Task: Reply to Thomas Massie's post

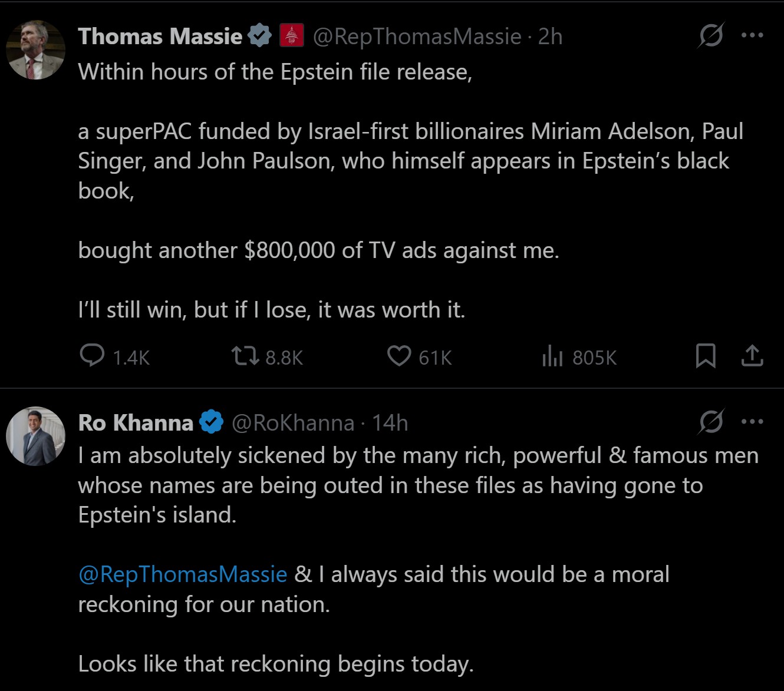Action: click(x=93, y=356)
